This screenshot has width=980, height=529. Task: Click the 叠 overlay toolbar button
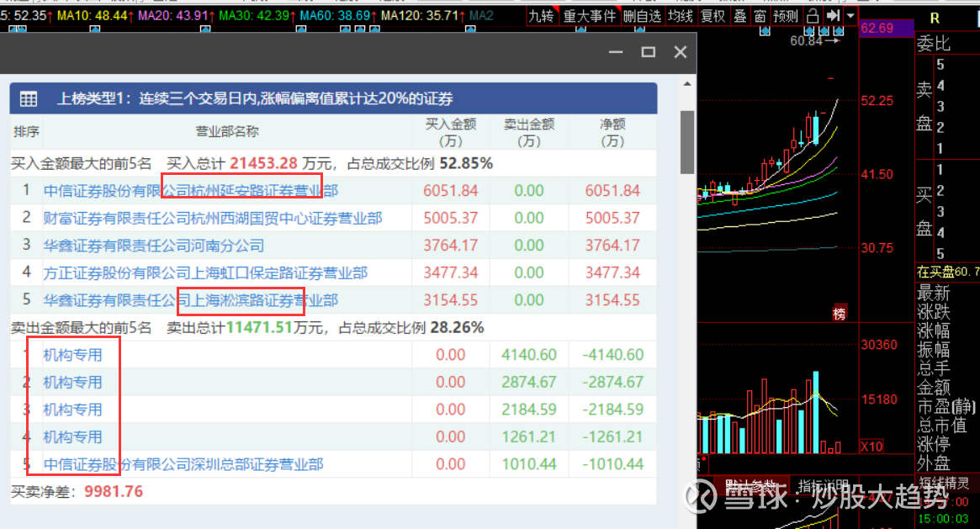(x=740, y=16)
